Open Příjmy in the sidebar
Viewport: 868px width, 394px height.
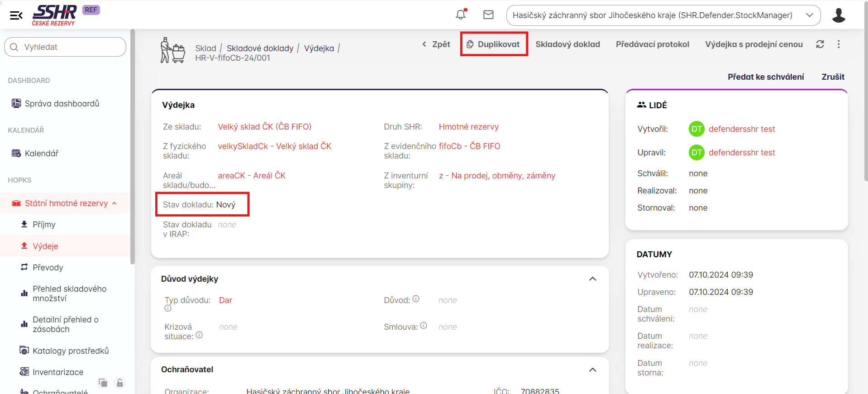(44, 225)
